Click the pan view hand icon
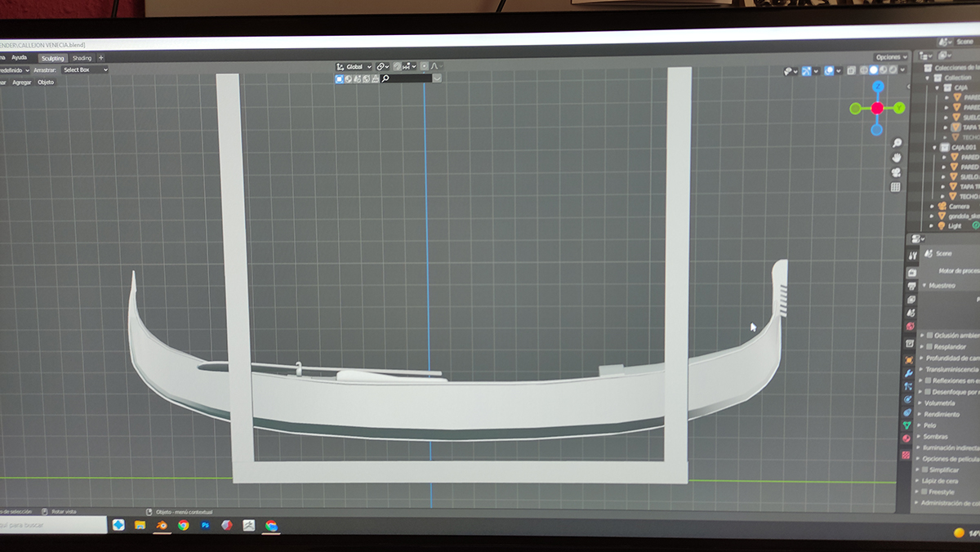Viewport: 980px width, 552px height. click(897, 158)
